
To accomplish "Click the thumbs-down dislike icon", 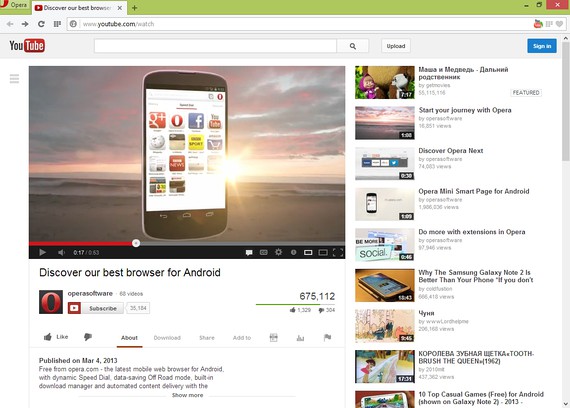I will (88, 337).
